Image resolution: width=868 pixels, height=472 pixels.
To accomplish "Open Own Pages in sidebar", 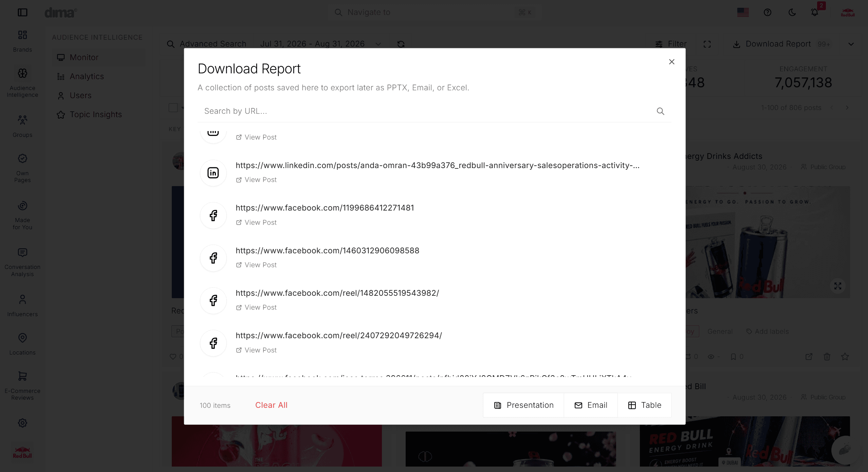I will coord(22,168).
